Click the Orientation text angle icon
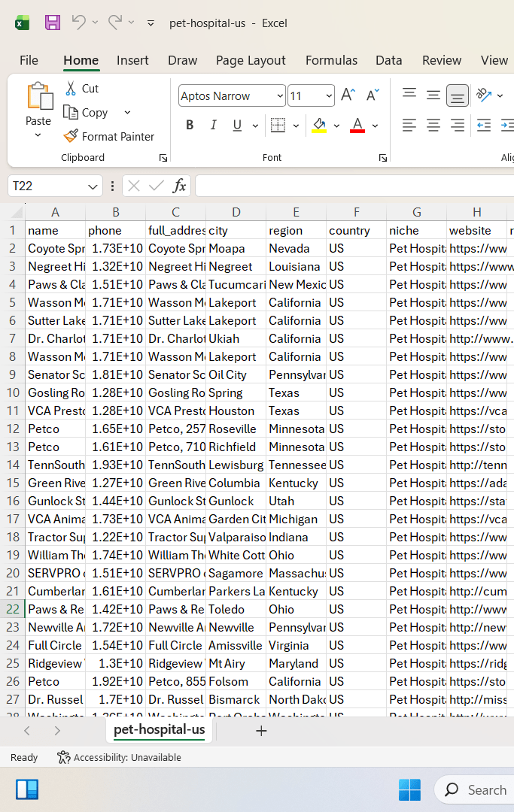Image resolution: width=514 pixels, height=812 pixels. (483, 95)
